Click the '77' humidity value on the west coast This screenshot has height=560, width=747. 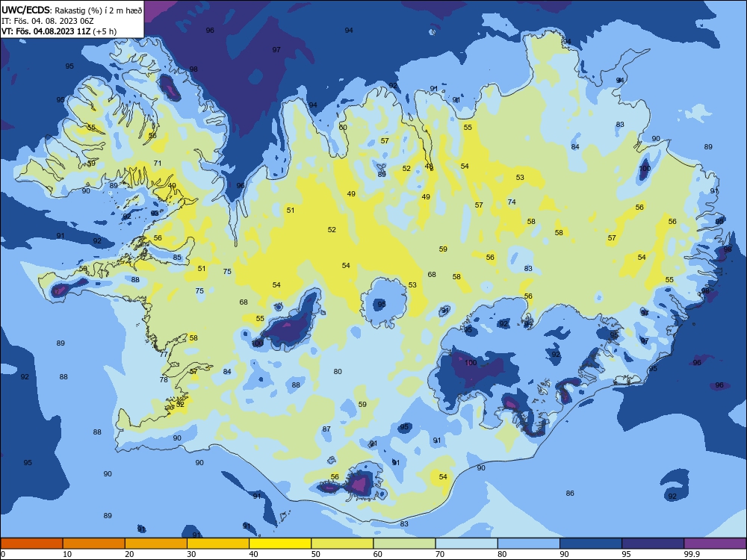point(164,354)
